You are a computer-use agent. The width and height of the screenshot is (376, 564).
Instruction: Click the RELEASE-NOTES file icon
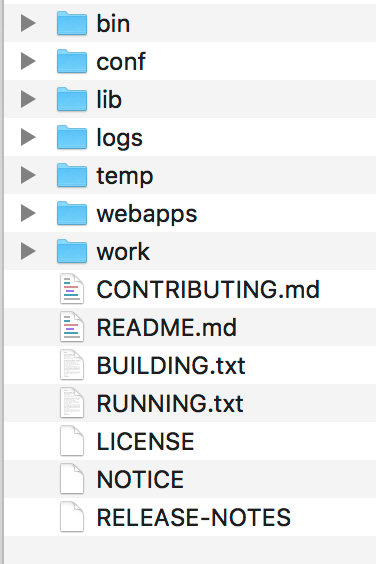coord(72,517)
